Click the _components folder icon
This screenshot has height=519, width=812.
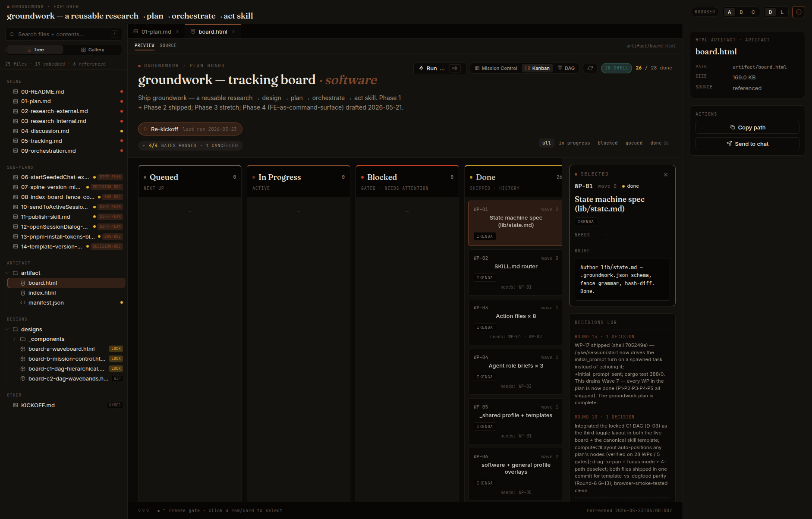[23, 339]
